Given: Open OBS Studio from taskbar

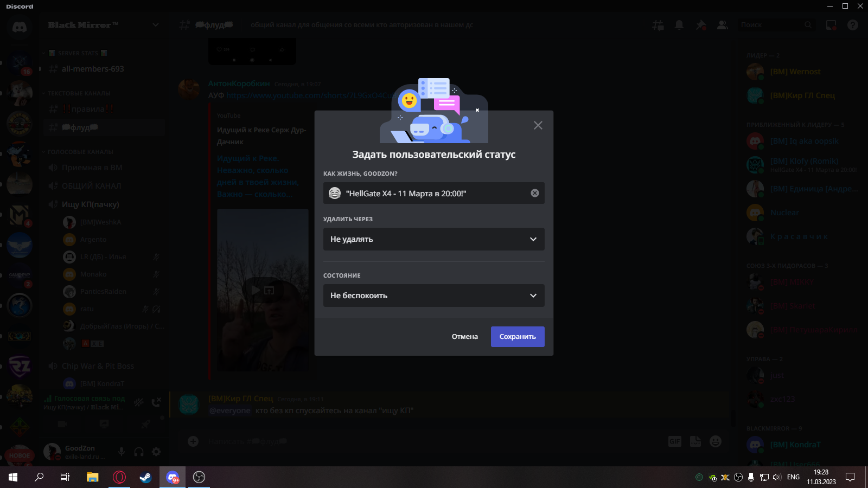Looking at the screenshot, I should (199, 477).
